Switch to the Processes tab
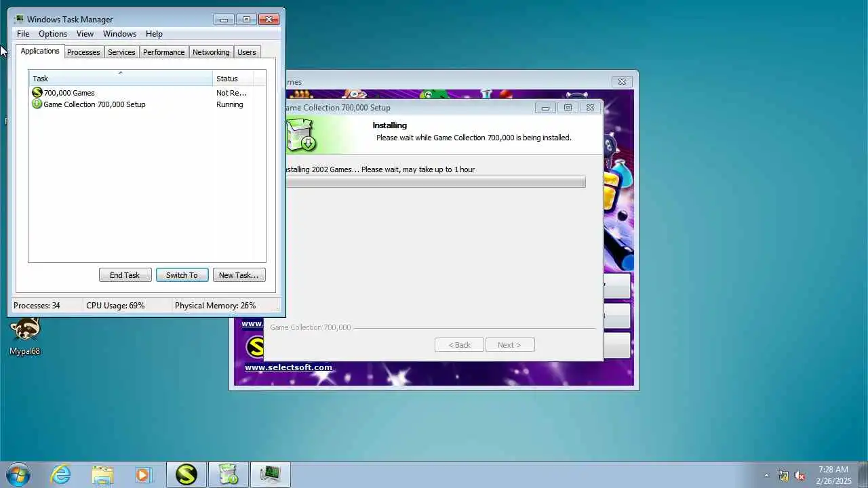This screenshot has height=488, width=868. (83, 52)
